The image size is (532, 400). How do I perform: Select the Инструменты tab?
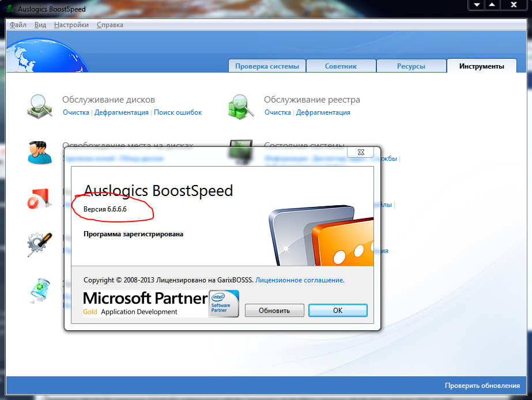pos(482,66)
